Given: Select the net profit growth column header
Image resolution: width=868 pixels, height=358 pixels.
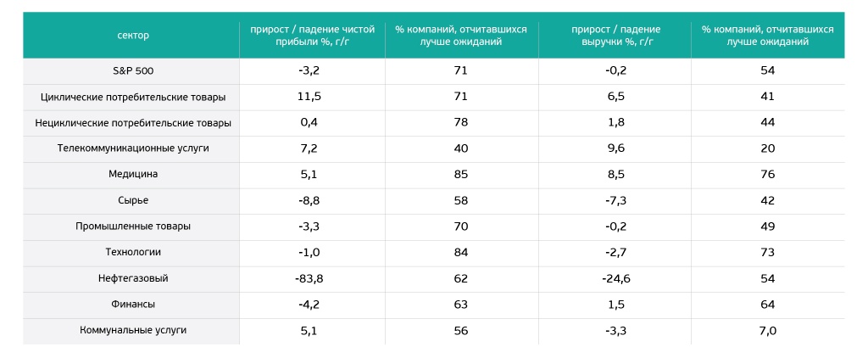Looking at the screenshot, I should (x=312, y=35).
